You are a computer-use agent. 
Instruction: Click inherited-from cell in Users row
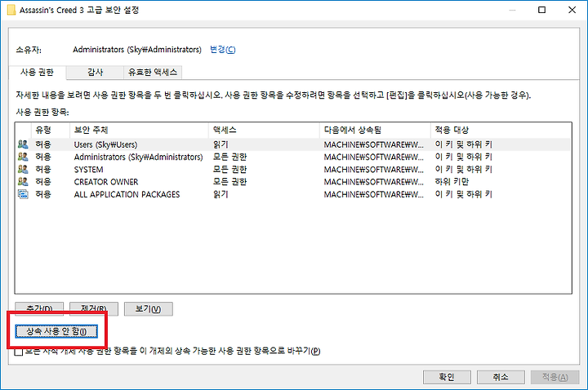click(x=374, y=144)
